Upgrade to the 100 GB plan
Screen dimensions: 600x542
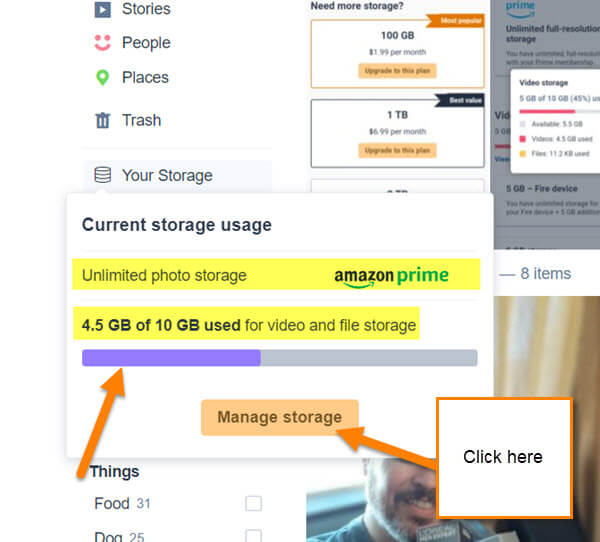[x=397, y=71]
